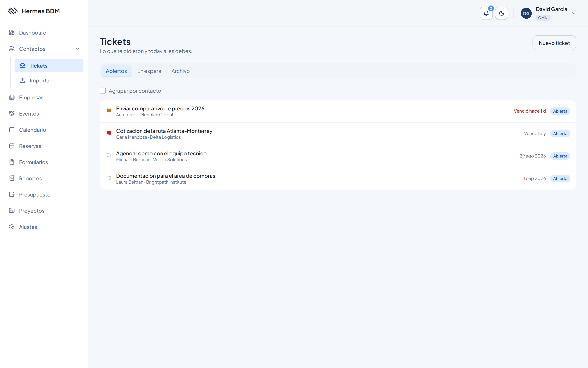Open the notifications bell

click(486, 13)
